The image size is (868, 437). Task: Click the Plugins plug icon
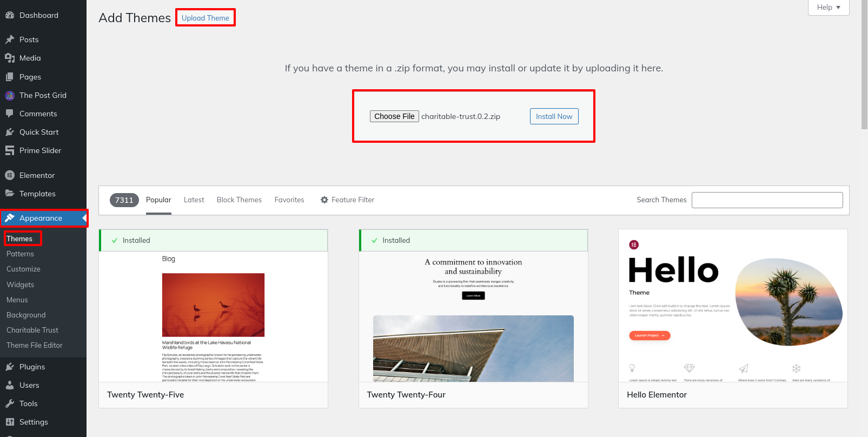click(x=10, y=367)
